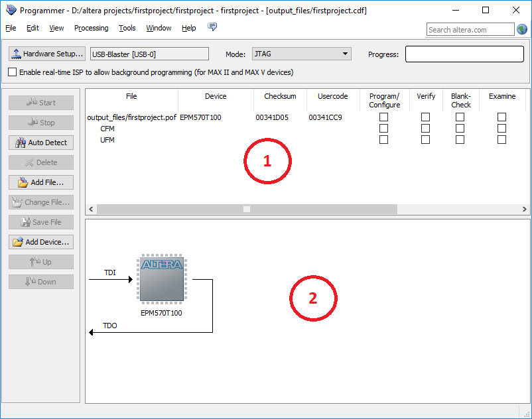The height and width of the screenshot is (419, 532).
Task: Click the globe web search icon
Action: 522,29
